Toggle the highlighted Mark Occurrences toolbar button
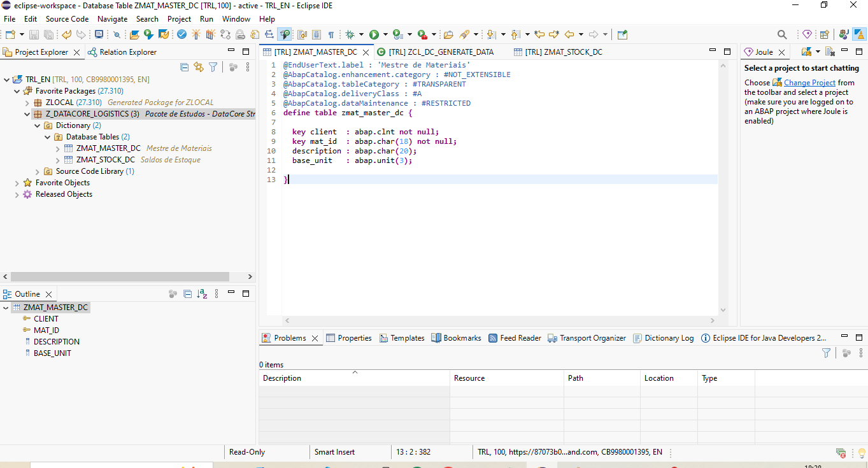The height and width of the screenshot is (468, 868). pos(285,34)
